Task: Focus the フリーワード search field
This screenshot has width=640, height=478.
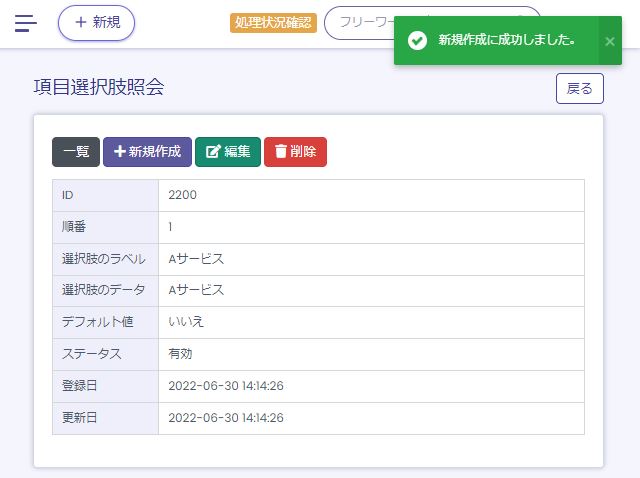Action: [x=360, y=23]
